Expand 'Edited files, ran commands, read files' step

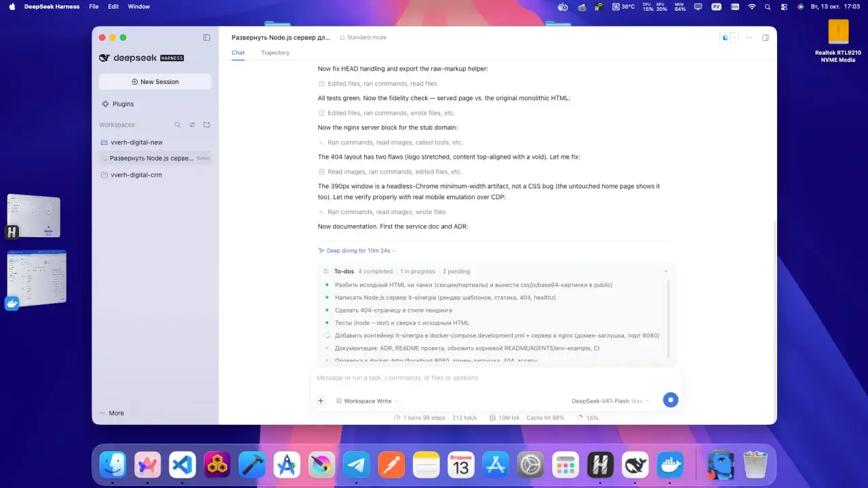[x=378, y=84]
